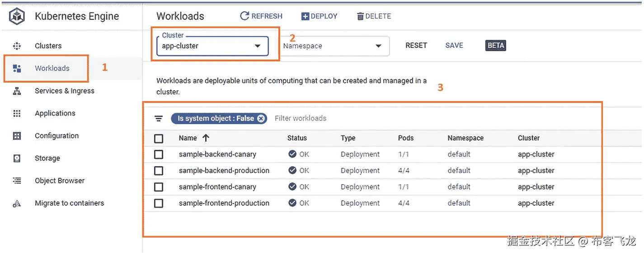Click the Migrate to containers icon
The width and height of the screenshot is (644, 255).
[17, 204]
